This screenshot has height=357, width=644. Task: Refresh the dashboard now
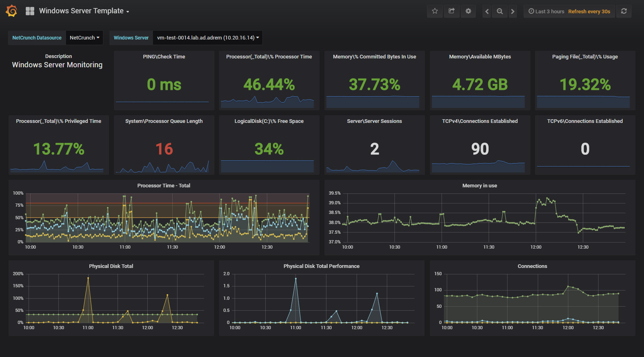coord(624,11)
